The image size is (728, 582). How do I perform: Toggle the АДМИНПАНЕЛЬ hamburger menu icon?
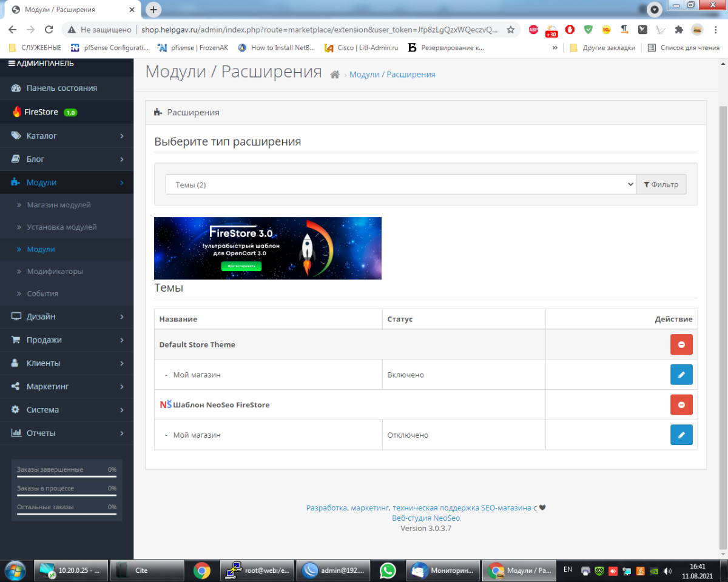(x=12, y=63)
